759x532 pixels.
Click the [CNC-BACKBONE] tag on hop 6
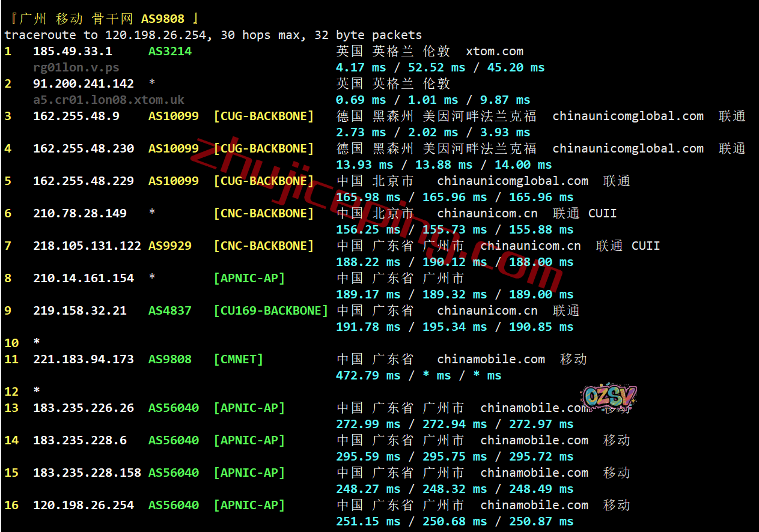[263, 214]
